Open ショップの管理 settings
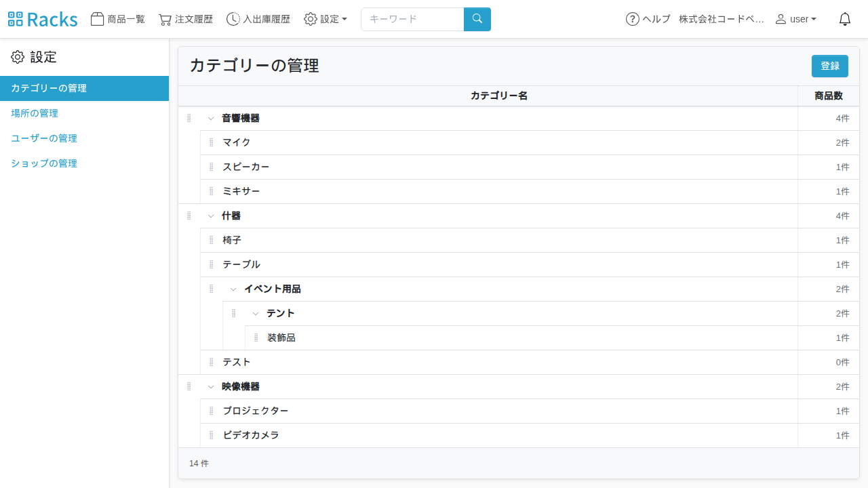Viewport: 868px width, 488px height. [84, 163]
